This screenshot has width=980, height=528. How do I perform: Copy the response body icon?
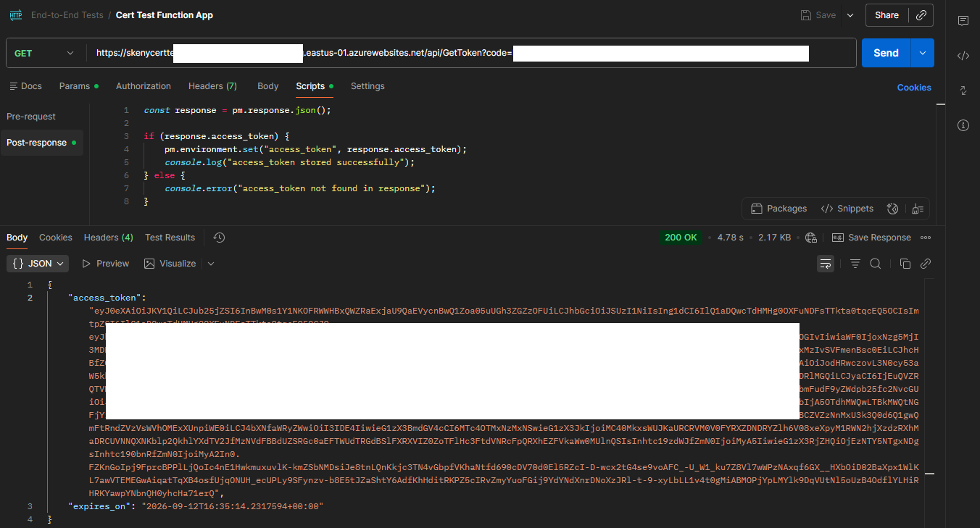[905, 264]
